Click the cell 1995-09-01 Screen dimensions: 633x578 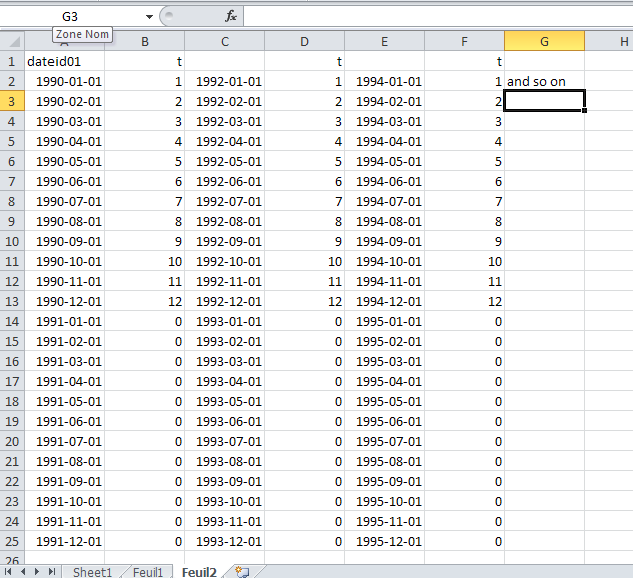[384, 481]
